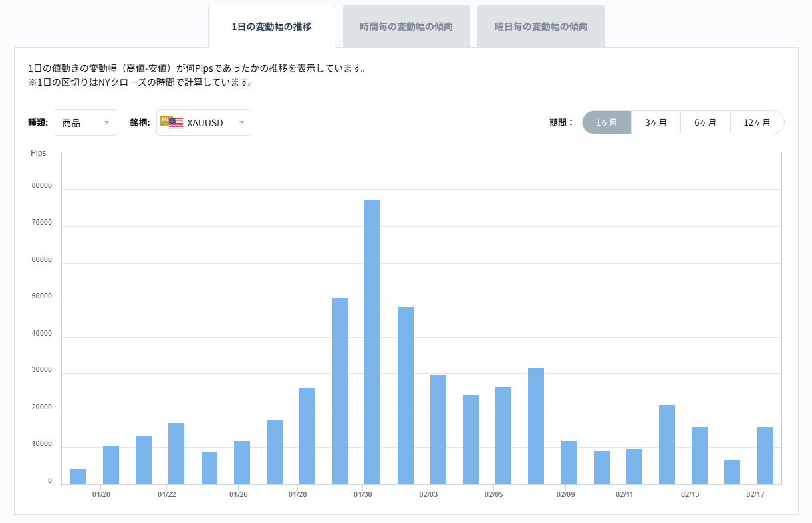The image size is (812, 523).
Task: Click the small bar near 01/20
Action: pos(77,473)
